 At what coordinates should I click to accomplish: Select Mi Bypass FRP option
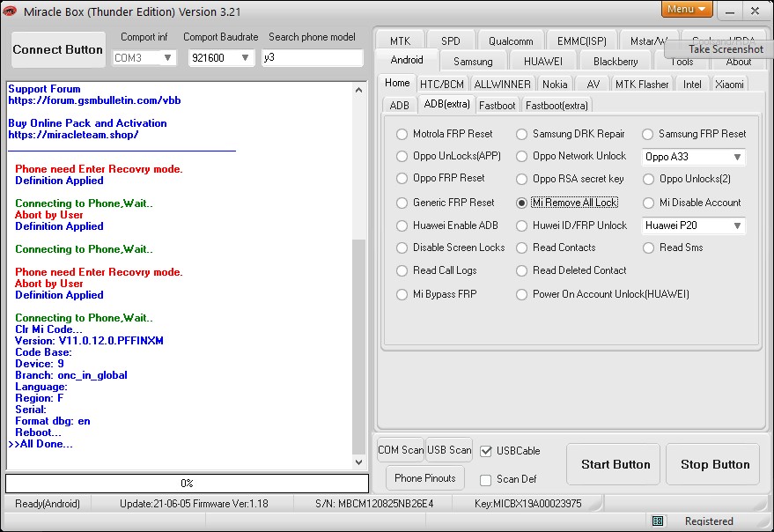click(x=402, y=294)
